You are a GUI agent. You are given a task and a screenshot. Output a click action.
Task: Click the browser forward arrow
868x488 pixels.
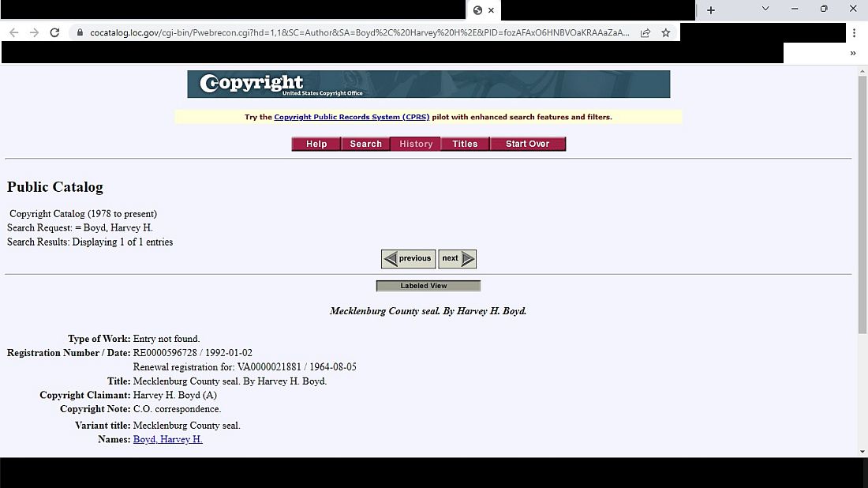click(x=34, y=32)
